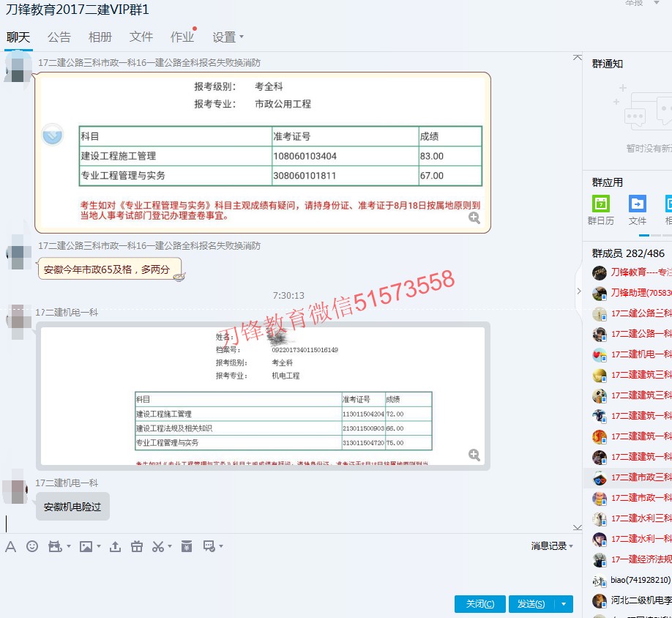Click the 群应用 header
The height and width of the screenshot is (618, 672).
[x=608, y=182]
